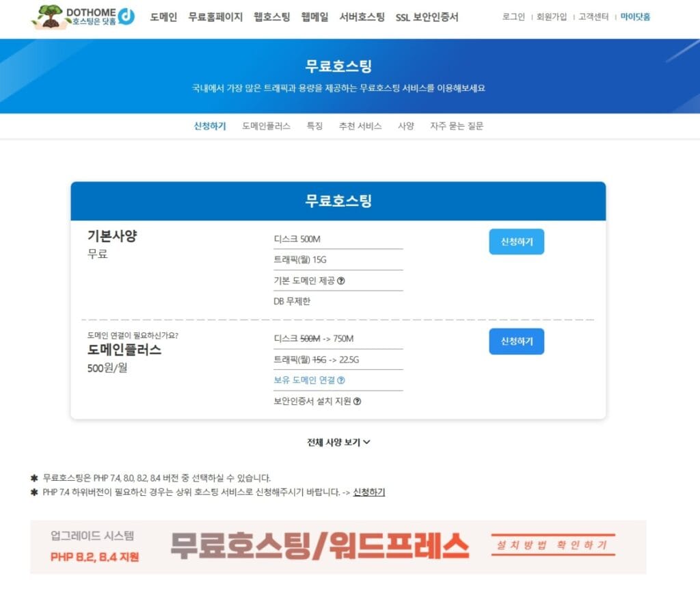Viewport: 700px width, 591px height.
Task: Select the 사양 section tab
Action: 406,126
